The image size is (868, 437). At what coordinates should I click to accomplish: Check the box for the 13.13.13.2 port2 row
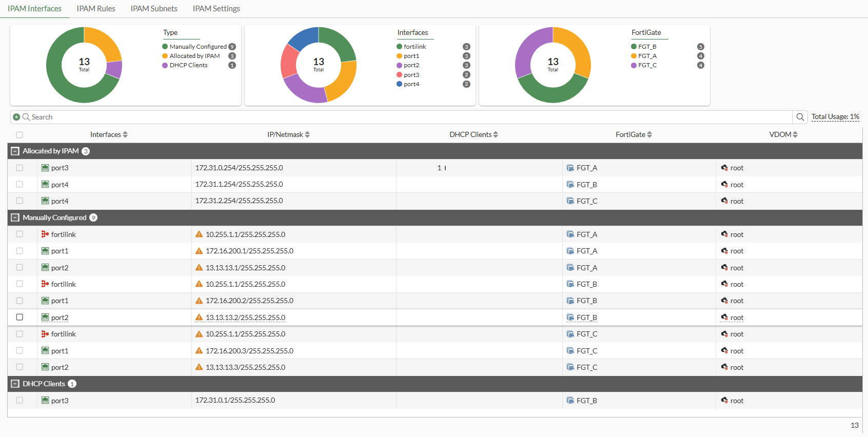(x=19, y=317)
